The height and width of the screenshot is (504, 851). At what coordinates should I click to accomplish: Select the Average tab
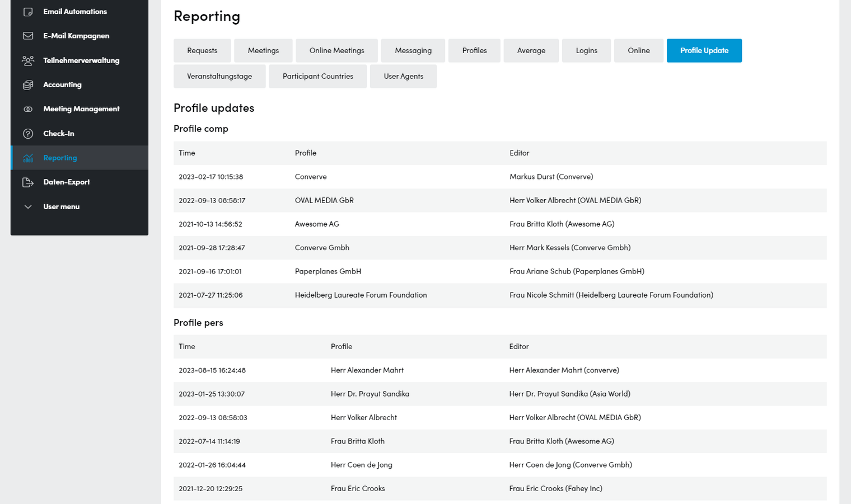coord(531,50)
